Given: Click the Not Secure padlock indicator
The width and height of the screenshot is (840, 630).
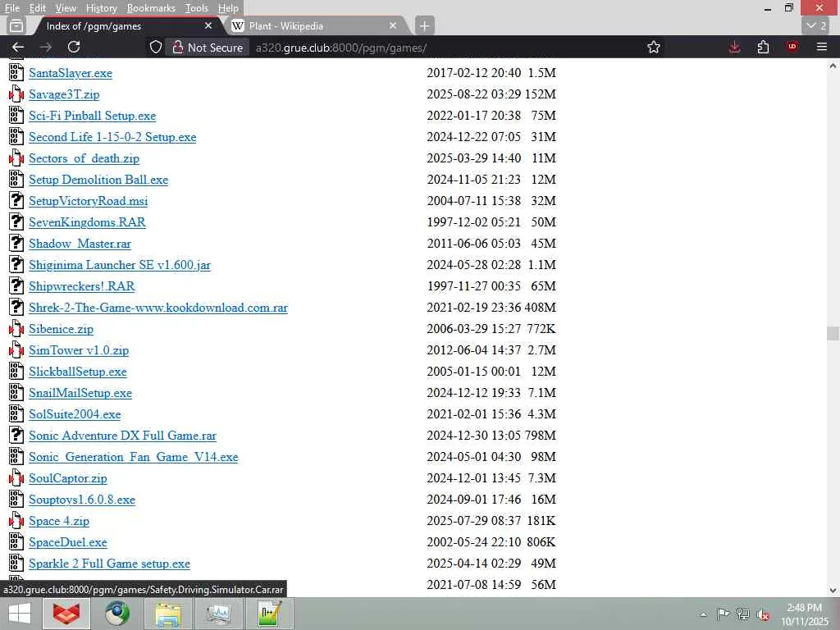Looking at the screenshot, I should tap(208, 47).
